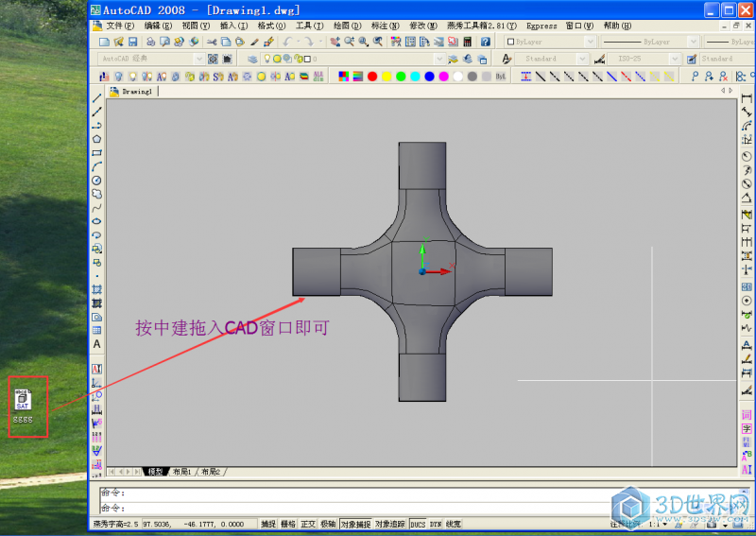Viewport: 756px width, 536px height.
Task: Click the Table Style icon
Action: (692, 59)
